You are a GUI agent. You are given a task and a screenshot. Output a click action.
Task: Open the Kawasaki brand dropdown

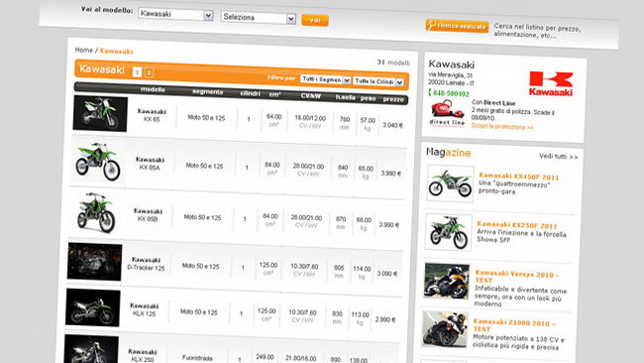point(175,14)
